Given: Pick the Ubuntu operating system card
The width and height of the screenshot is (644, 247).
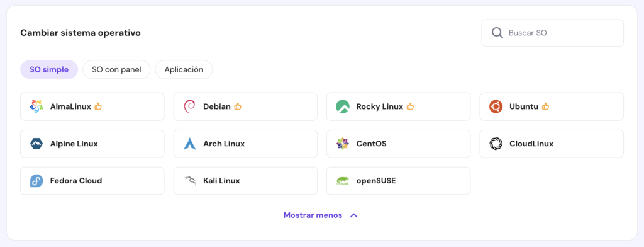Looking at the screenshot, I should [552, 106].
